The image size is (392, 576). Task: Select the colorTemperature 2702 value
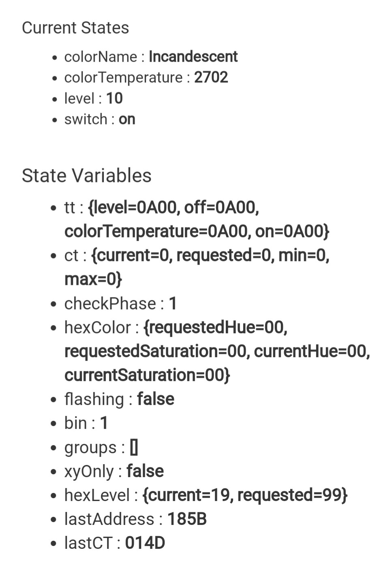click(x=211, y=77)
